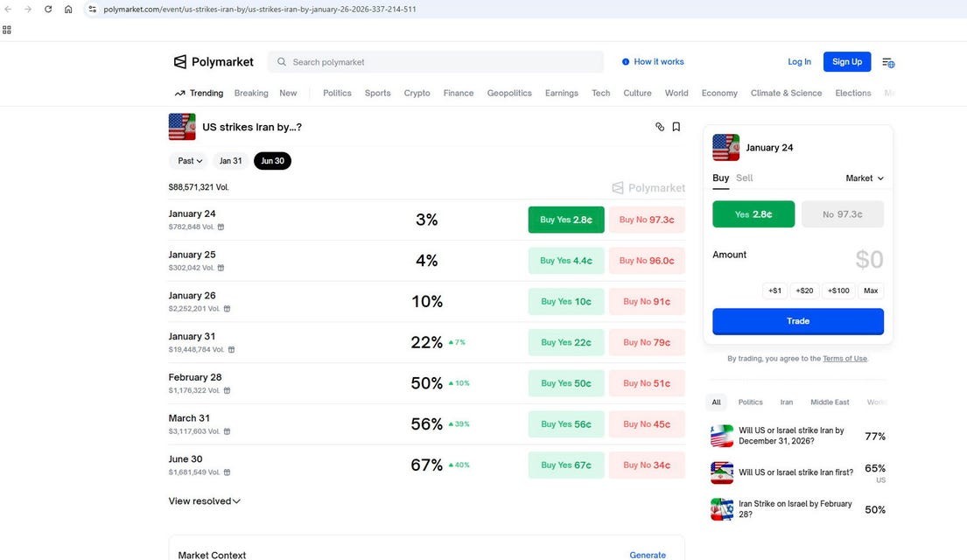The width and height of the screenshot is (967, 560).
Task: Open the Geopolitics category tab
Action: [x=509, y=93]
